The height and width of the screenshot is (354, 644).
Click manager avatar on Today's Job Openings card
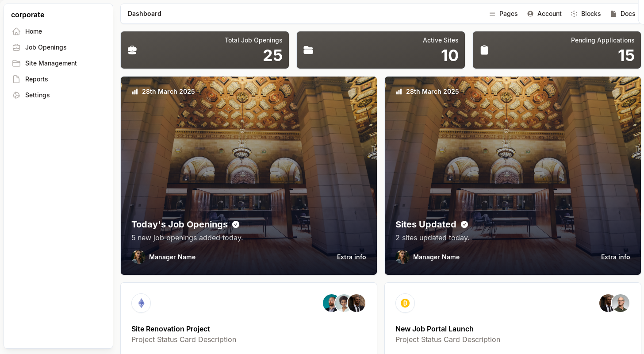(138, 257)
